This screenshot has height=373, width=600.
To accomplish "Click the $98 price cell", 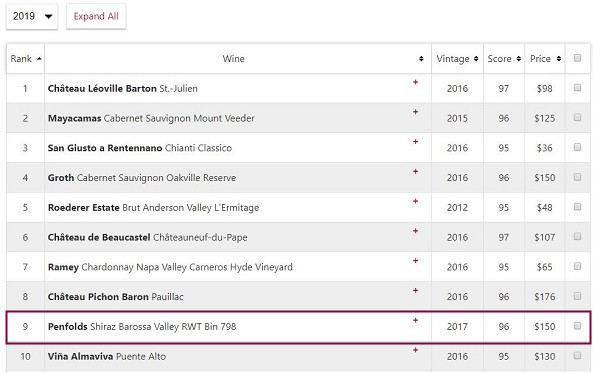I will (545, 88).
